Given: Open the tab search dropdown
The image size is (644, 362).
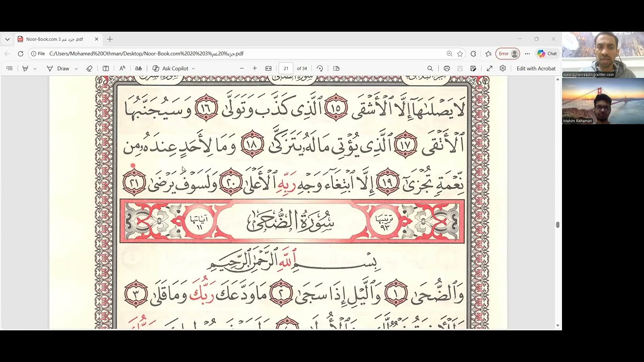Looking at the screenshot, I should (7, 39).
